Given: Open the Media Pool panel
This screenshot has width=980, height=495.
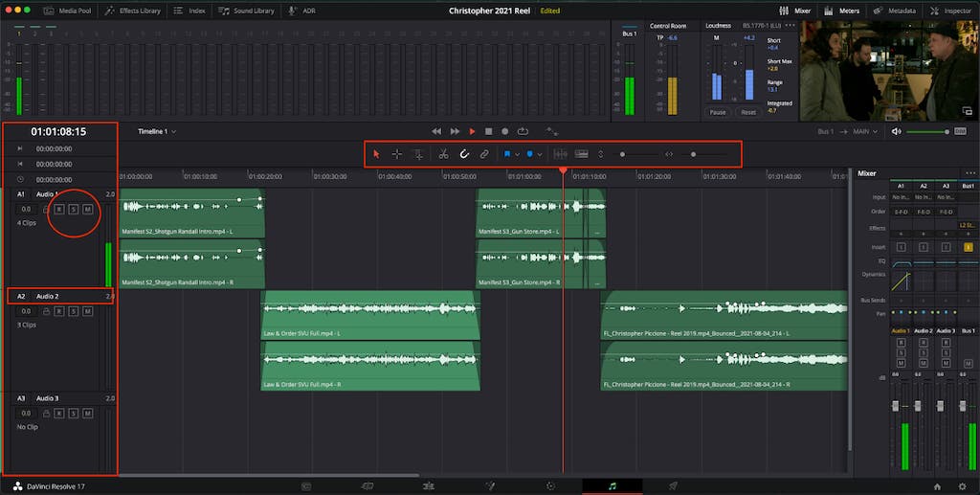Looking at the screenshot, I should [68, 11].
